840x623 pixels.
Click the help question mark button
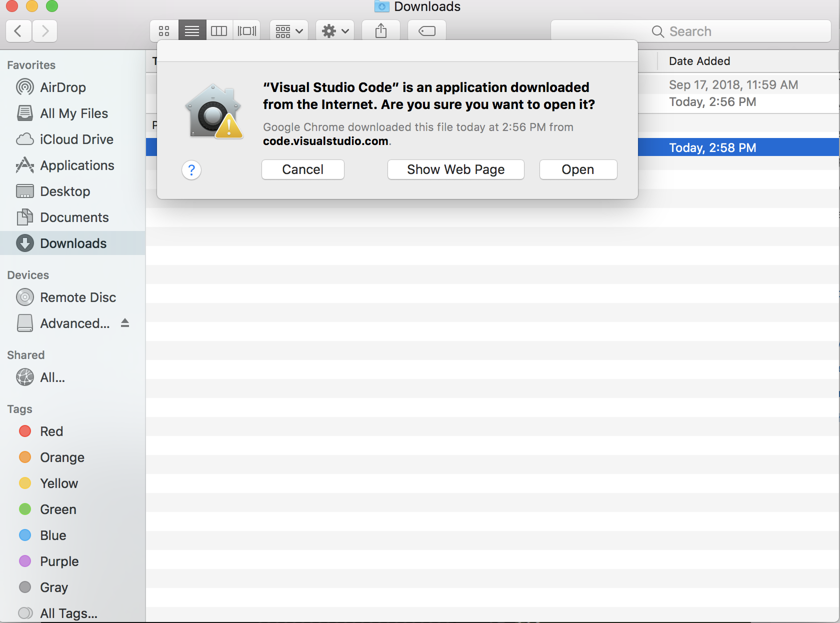191,170
